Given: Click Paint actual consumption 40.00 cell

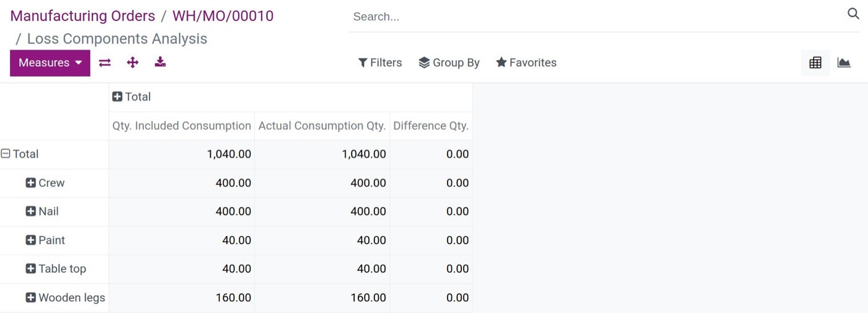Looking at the screenshot, I should (x=322, y=240).
